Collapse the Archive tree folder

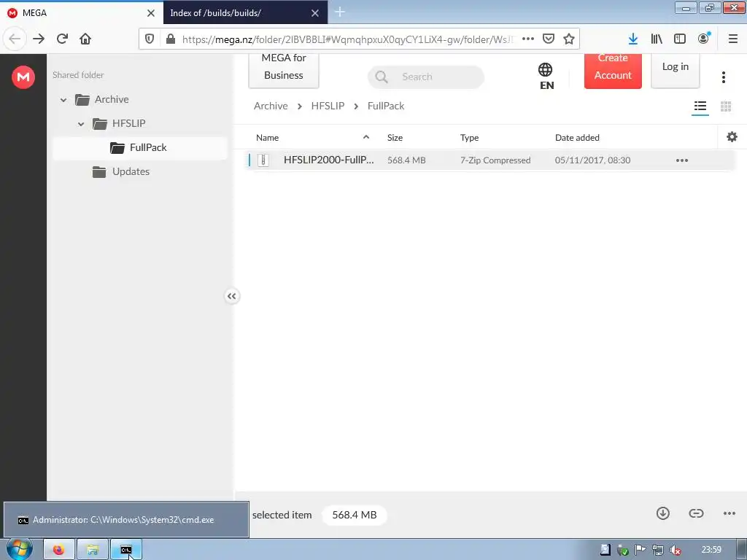click(63, 100)
